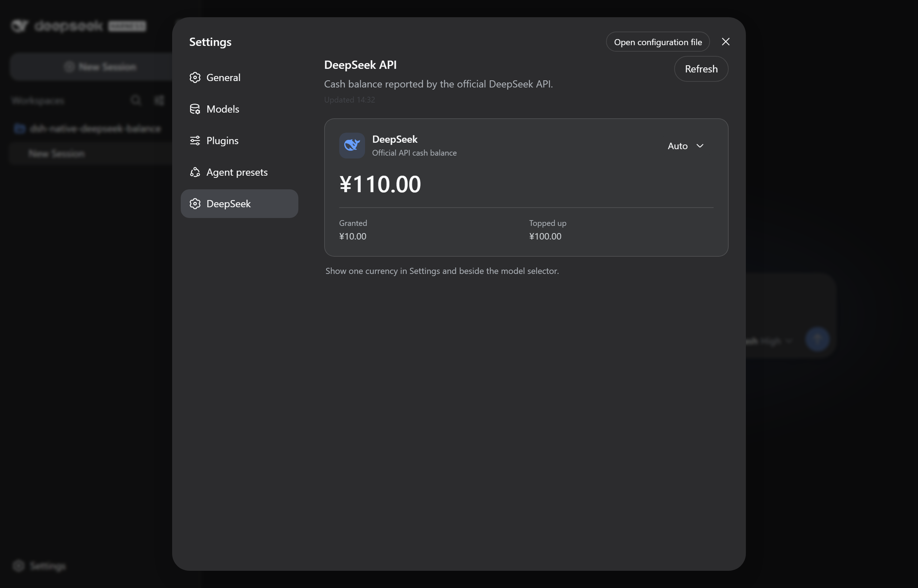Click the General gear icon

(195, 77)
